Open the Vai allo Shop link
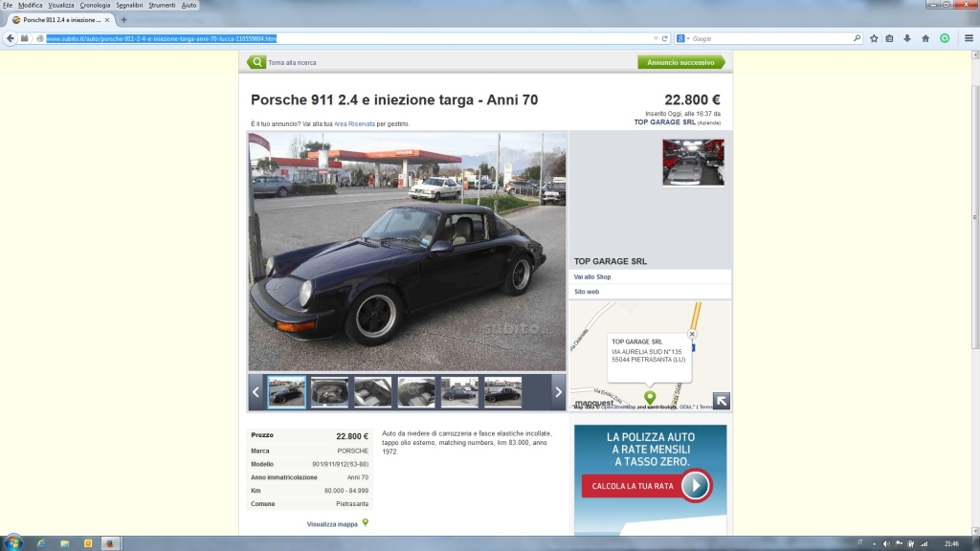Screen dimensions: 980x551 point(592,276)
